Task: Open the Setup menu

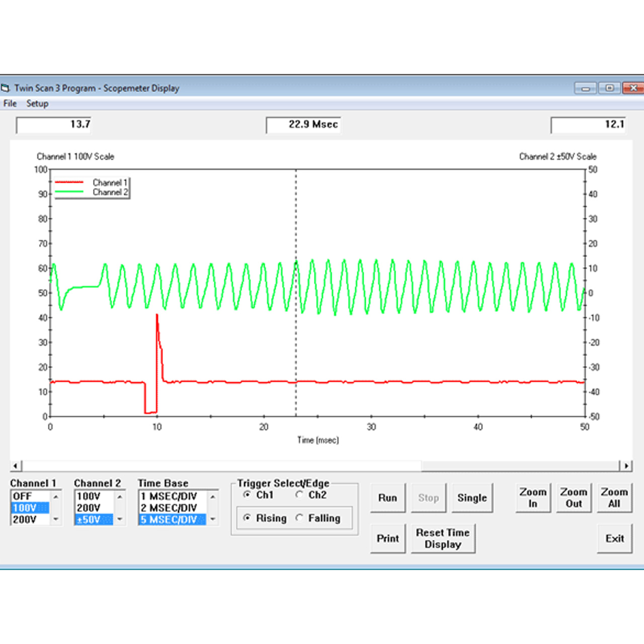Action: click(37, 104)
